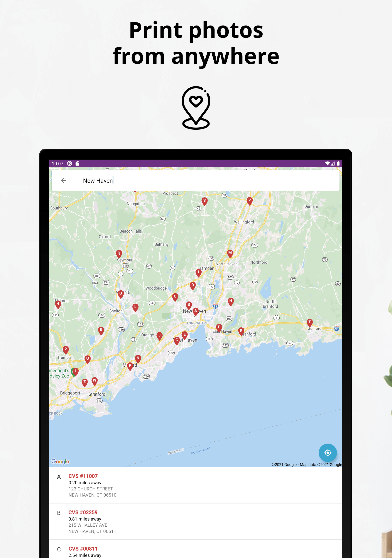Select map pin E at West Haven
The width and height of the screenshot is (392, 558).
pyautogui.click(x=185, y=335)
